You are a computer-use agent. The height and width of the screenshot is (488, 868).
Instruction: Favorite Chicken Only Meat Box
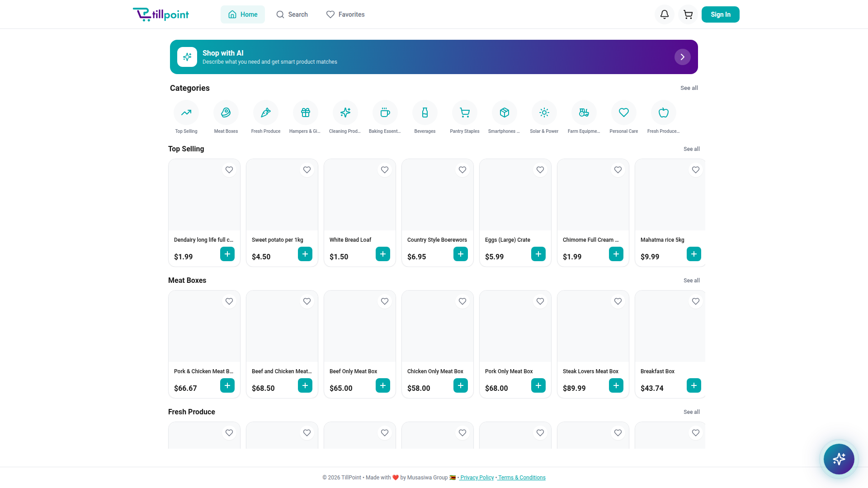point(462,301)
